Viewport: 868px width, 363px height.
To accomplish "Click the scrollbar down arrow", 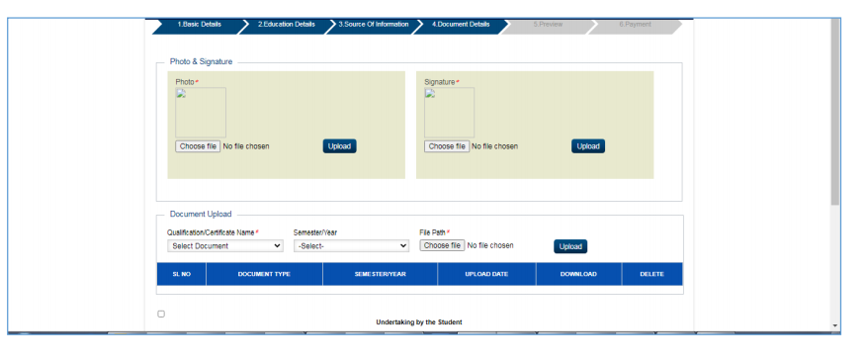I will (x=834, y=325).
